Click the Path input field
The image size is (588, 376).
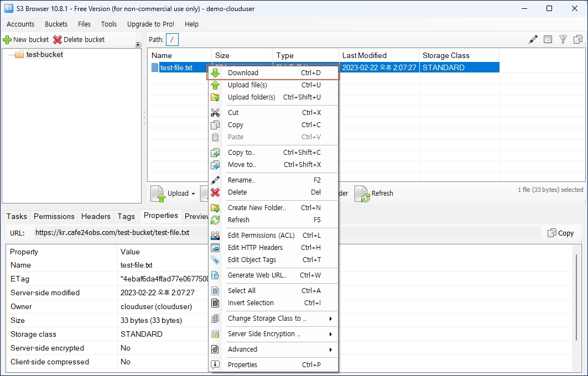(173, 40)
